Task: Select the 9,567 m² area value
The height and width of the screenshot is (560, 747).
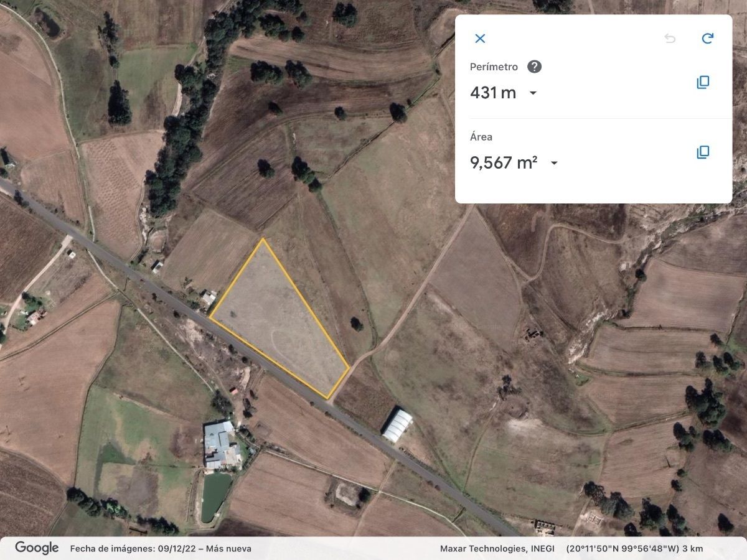Action: point(504,162)
